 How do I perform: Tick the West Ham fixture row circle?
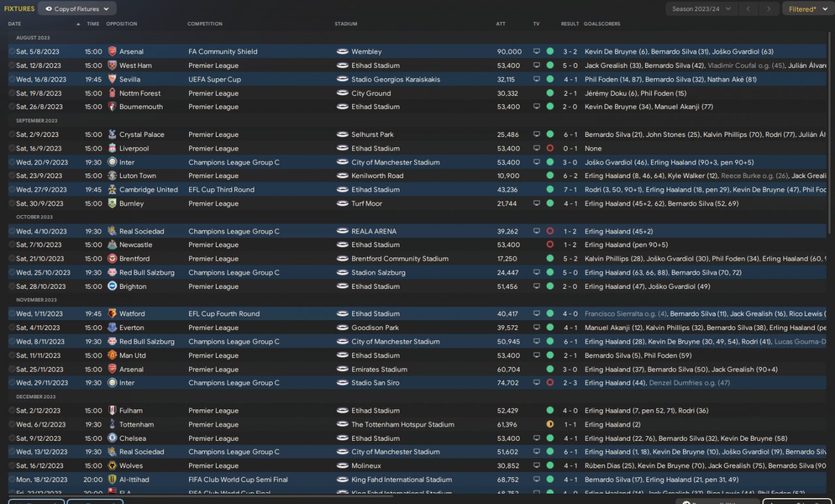(x=12, y=65)
